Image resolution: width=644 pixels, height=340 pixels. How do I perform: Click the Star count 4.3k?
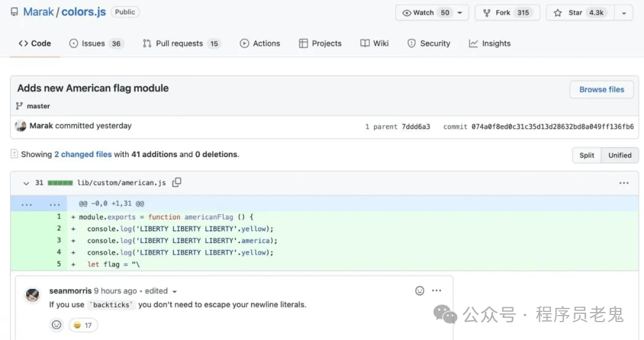click(596, 13)
